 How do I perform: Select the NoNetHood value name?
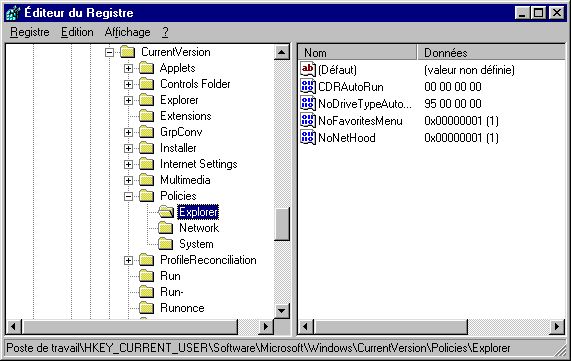coord(347,138)
